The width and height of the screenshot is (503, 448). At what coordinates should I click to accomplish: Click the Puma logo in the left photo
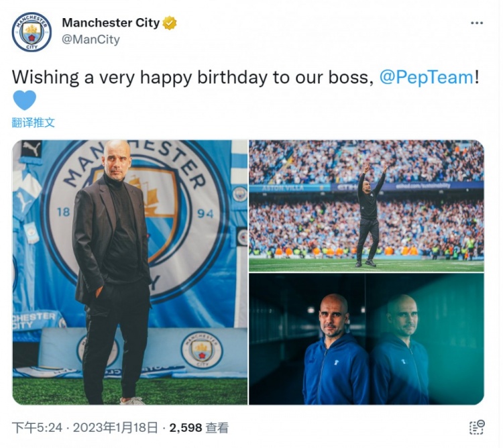tap(32, 148)
